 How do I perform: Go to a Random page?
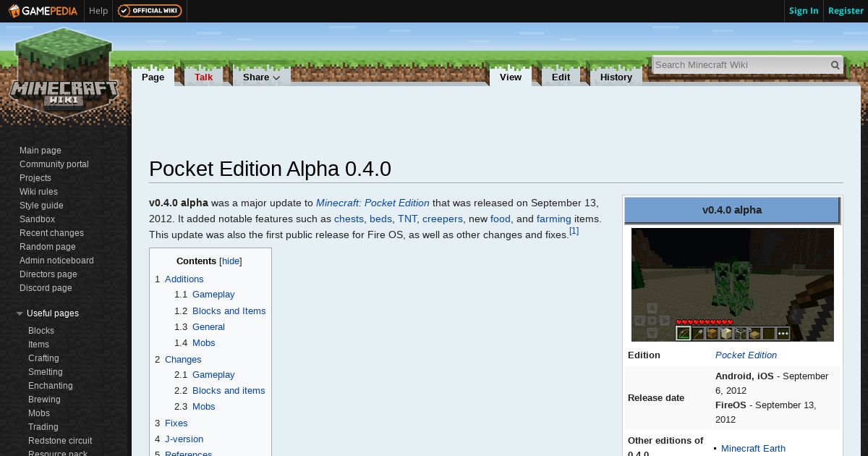[x=48, y=247]
